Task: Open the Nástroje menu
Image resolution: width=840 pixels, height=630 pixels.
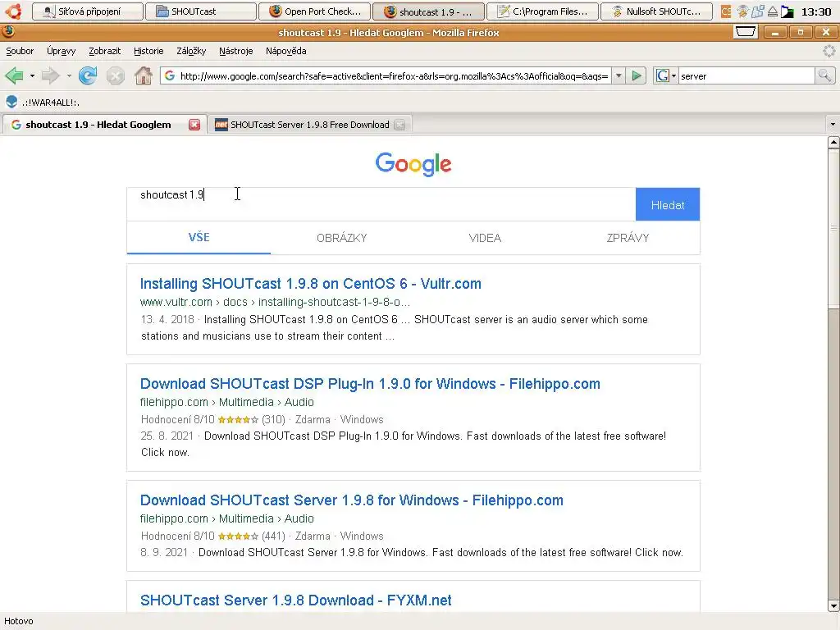Action: [x=235, y=51]
